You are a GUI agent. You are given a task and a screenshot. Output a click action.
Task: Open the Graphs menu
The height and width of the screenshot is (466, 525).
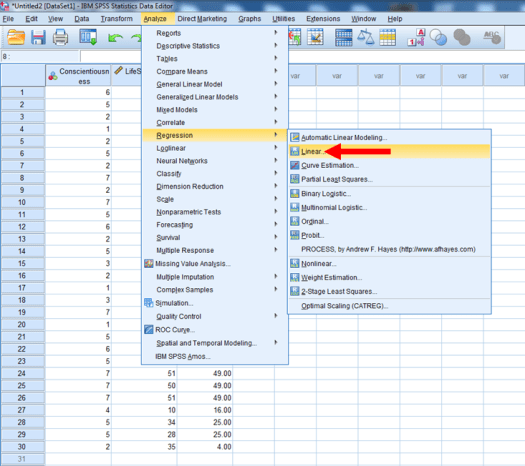pyautogui.click(x=250, y=19)
